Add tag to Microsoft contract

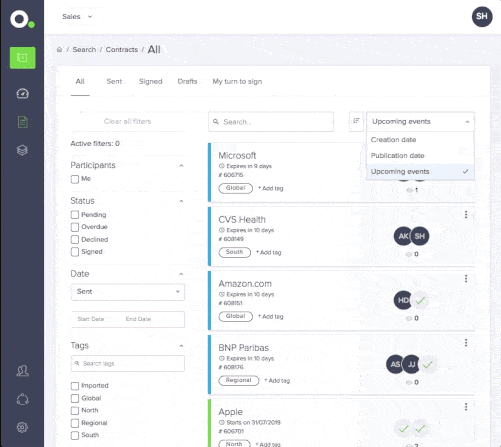click(271, 188)
